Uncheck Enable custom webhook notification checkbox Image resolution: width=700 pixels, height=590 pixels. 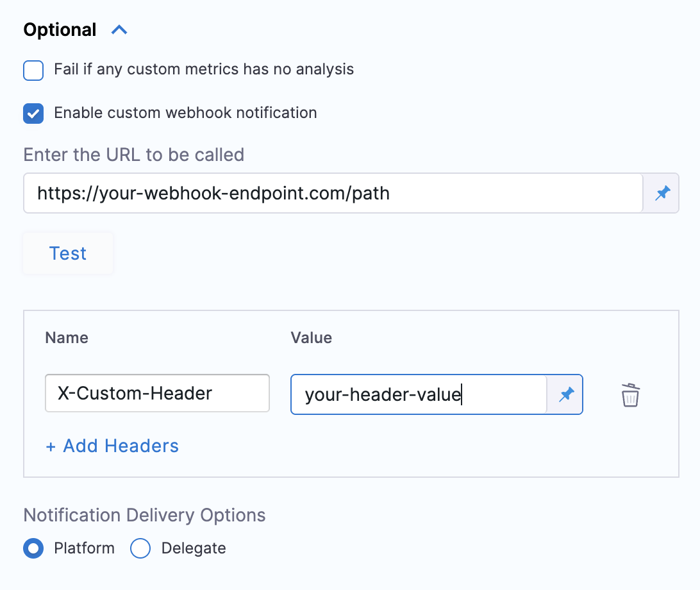(33, 114)
